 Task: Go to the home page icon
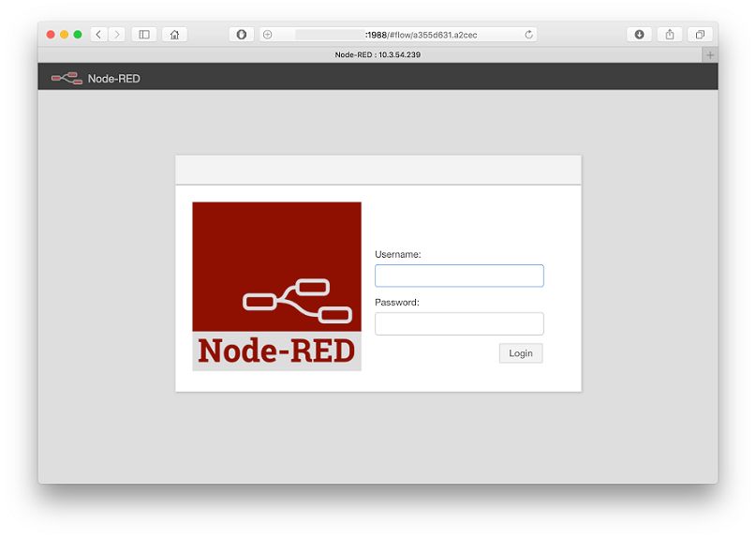pyautogui.click(x=174, y=35)
